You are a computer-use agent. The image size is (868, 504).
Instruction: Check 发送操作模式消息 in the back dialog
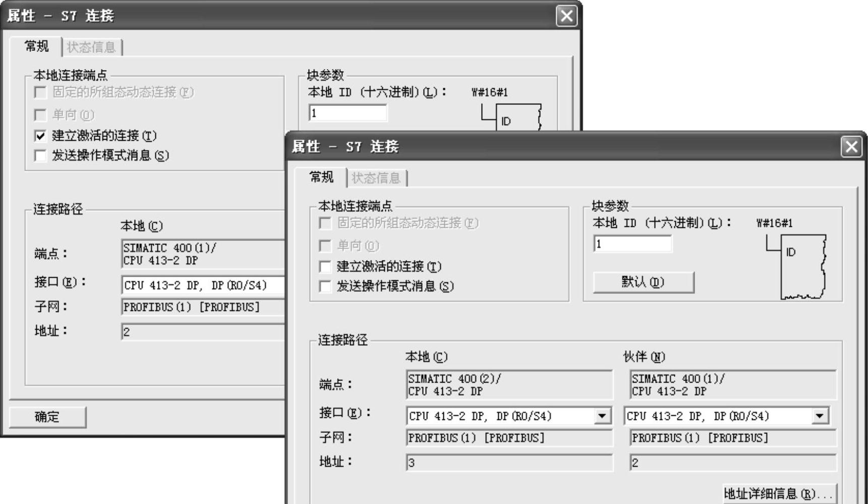pos(40,156)
